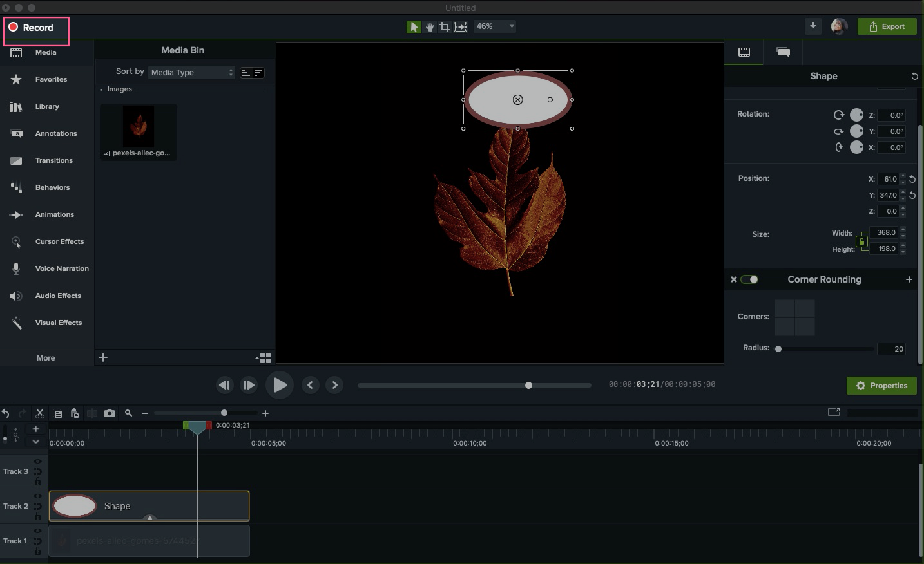This screenshot has width=924, height=564.
Task: Copy the selected clip
Action: coord(57,413)
